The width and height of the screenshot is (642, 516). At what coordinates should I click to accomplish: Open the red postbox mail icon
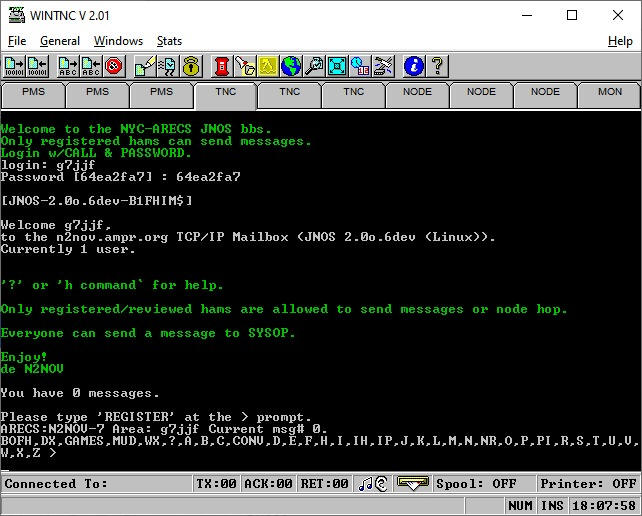click(x=222, y=66)
